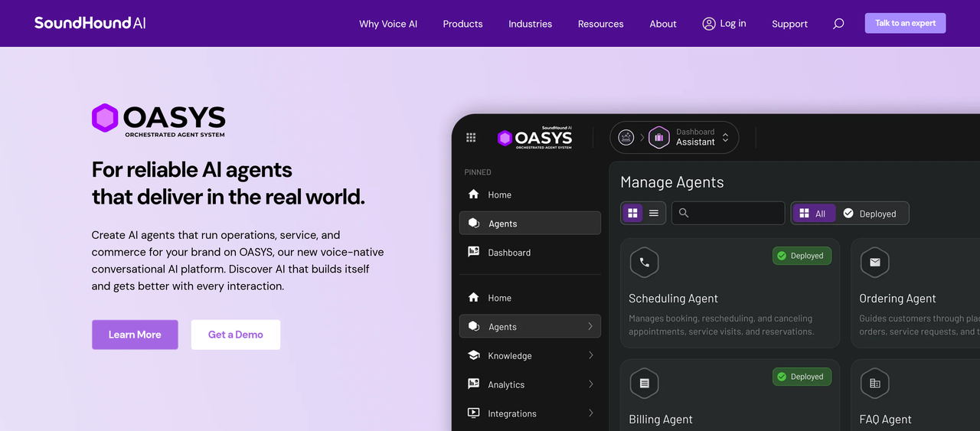Click the Ordering Agent envelope icon

click(874, 263)
